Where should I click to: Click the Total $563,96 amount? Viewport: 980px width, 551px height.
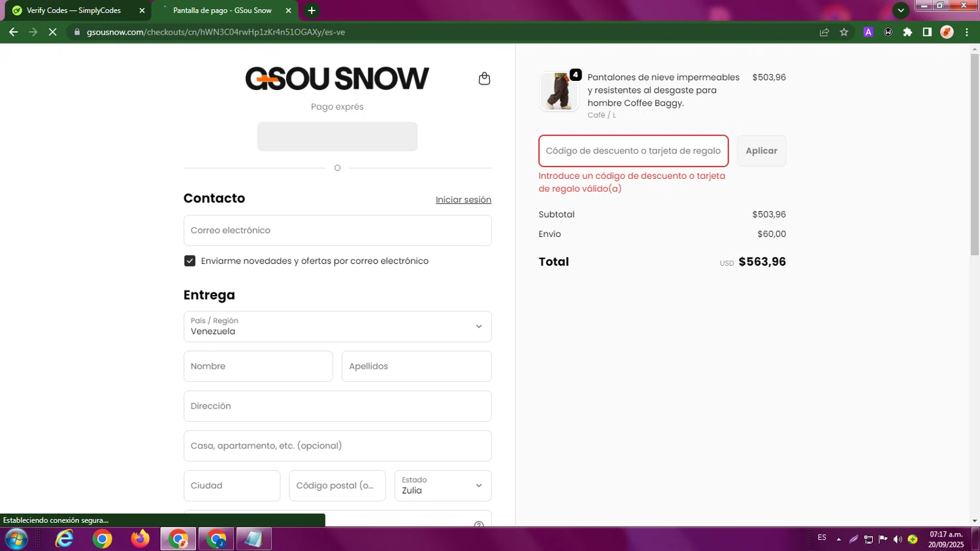(762, 262)
